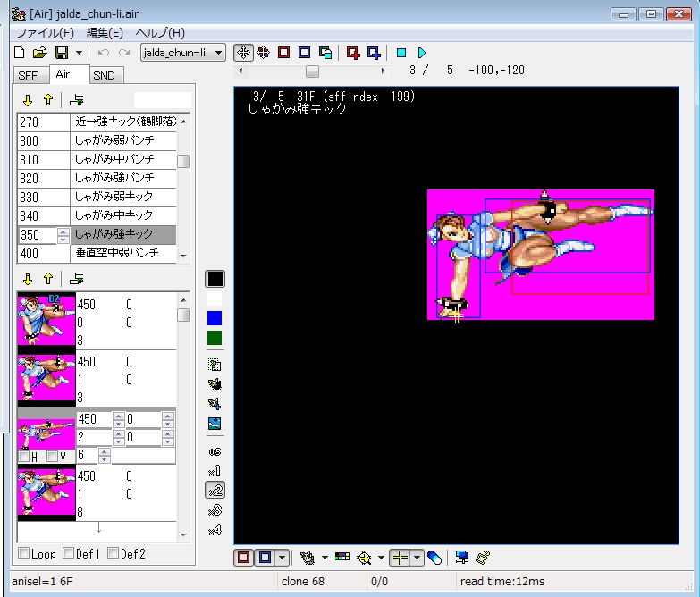Image resolution: width=700 pixels, height=597 pixels.
Task: Toggle blue box display in bottom toolbar
Action: pyautogui.click(x=265, y=558)
